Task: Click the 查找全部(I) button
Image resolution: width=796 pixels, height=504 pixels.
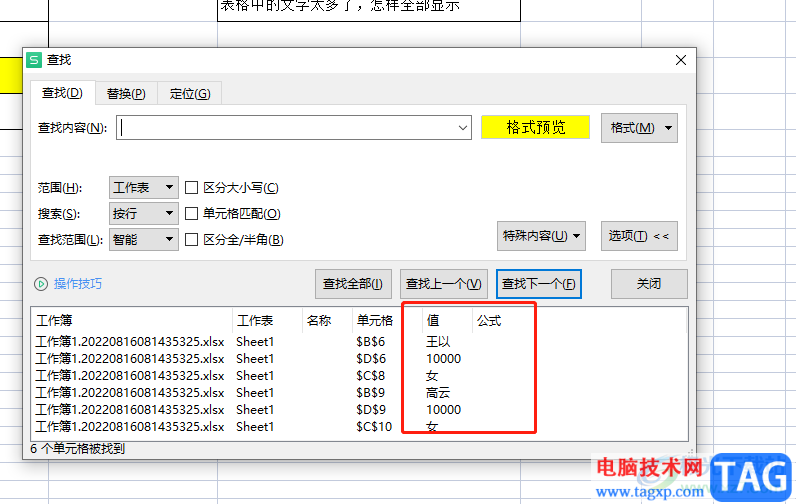Action: (353, 284)
